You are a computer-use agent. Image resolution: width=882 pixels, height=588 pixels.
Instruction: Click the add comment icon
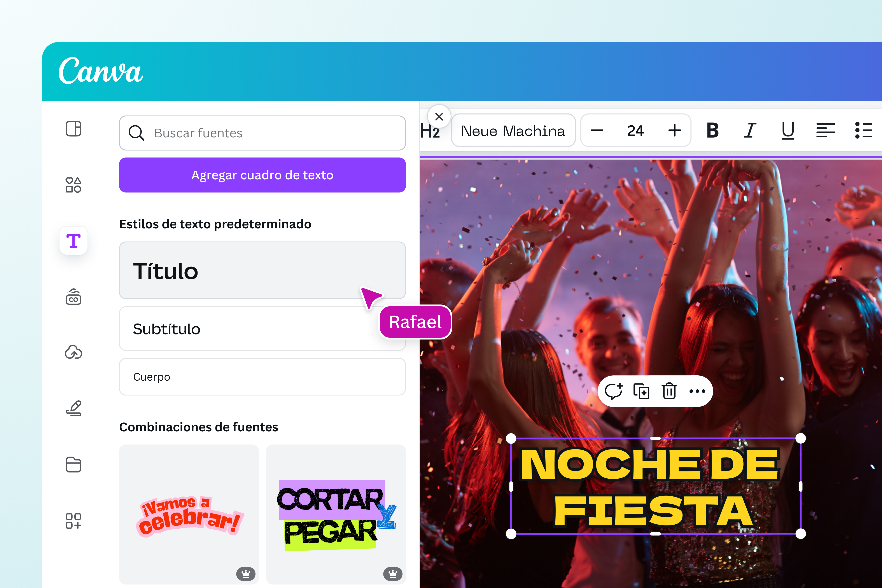point(614,391)
